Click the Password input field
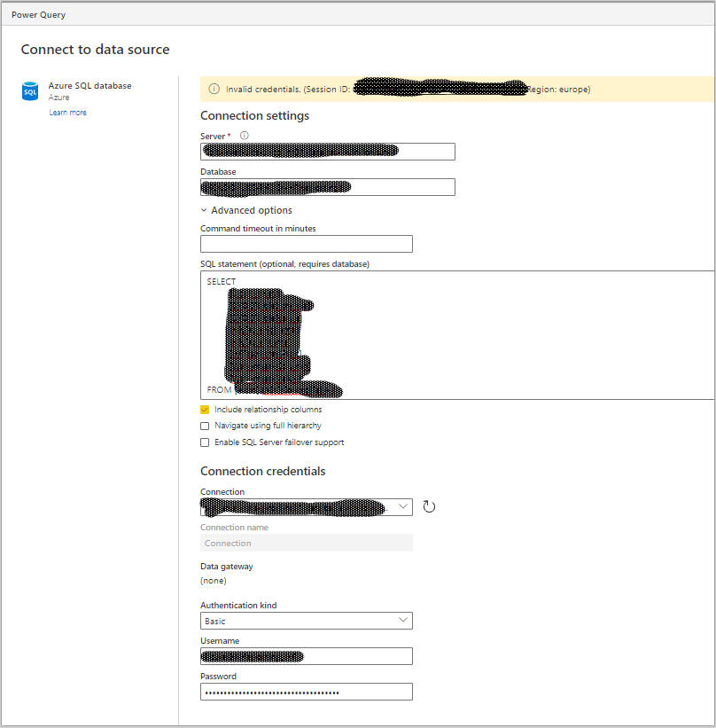716x728 pixels. (307, 692)
